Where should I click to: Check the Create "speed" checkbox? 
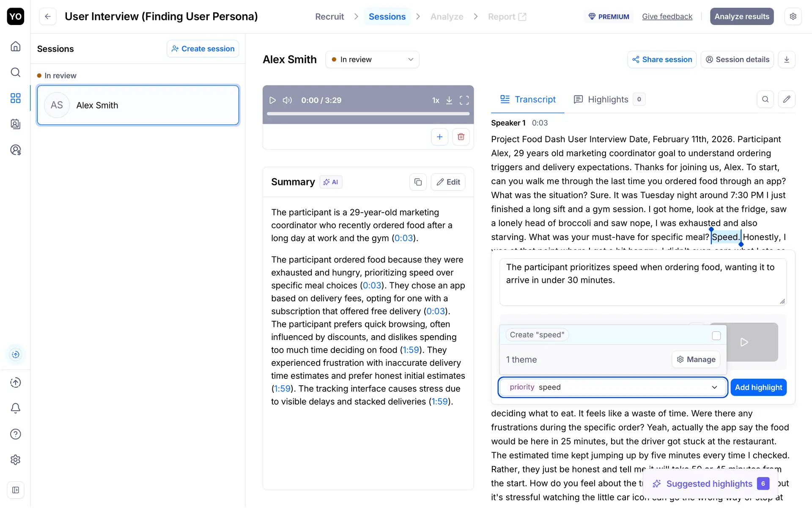pyautogui.click(x=716, y=336)
